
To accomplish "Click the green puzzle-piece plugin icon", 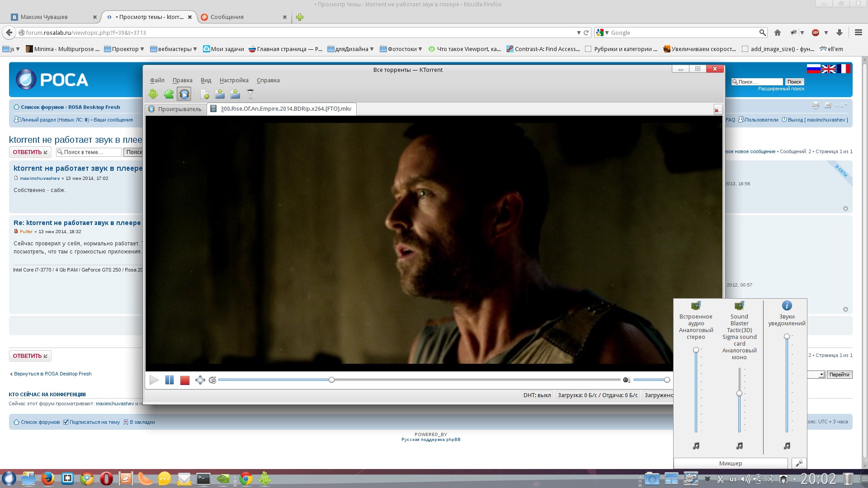I will 169,94.
